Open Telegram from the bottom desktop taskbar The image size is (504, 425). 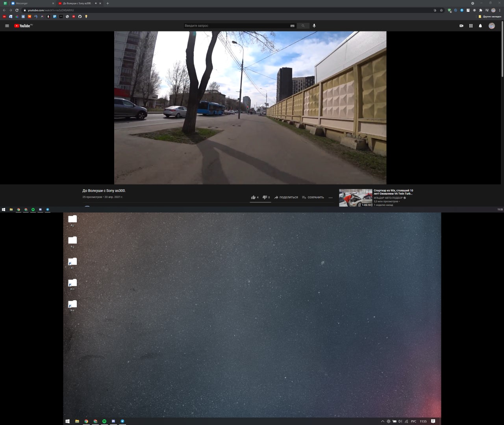tap(122, 421)
